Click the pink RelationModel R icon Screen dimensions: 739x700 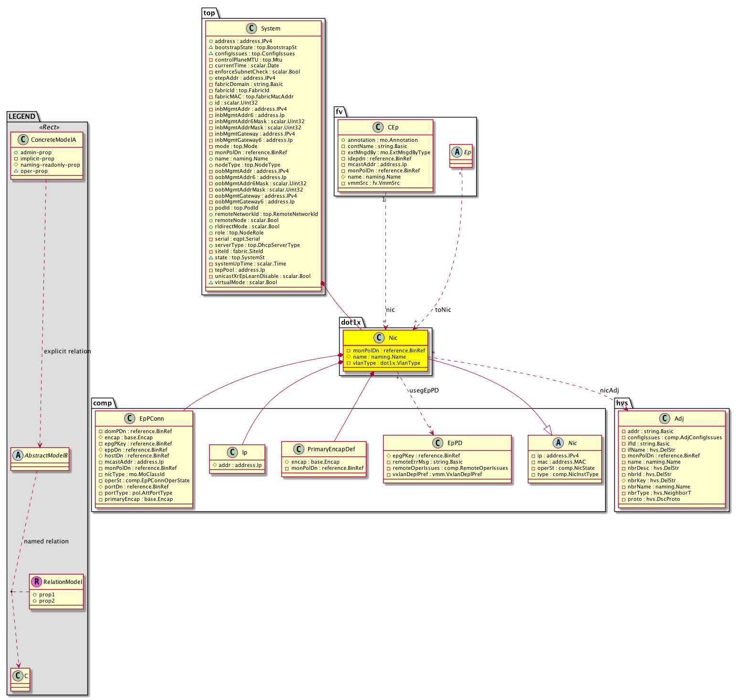(x=36, y=582)
